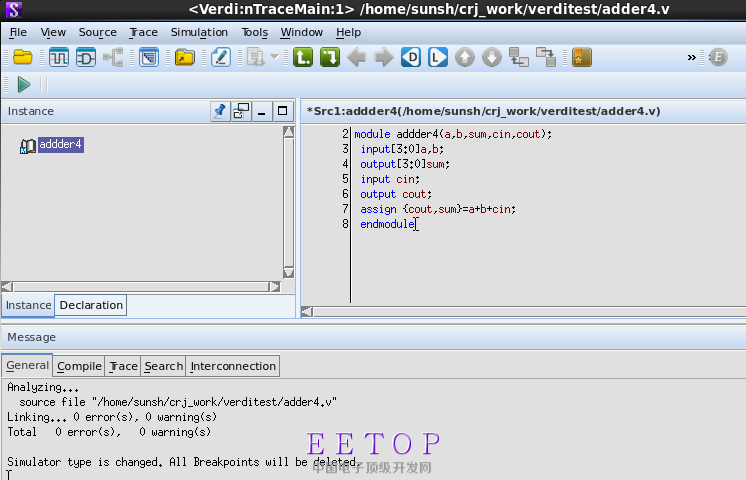Open the Help menu
746x480 pixels.
coord(348,32)
